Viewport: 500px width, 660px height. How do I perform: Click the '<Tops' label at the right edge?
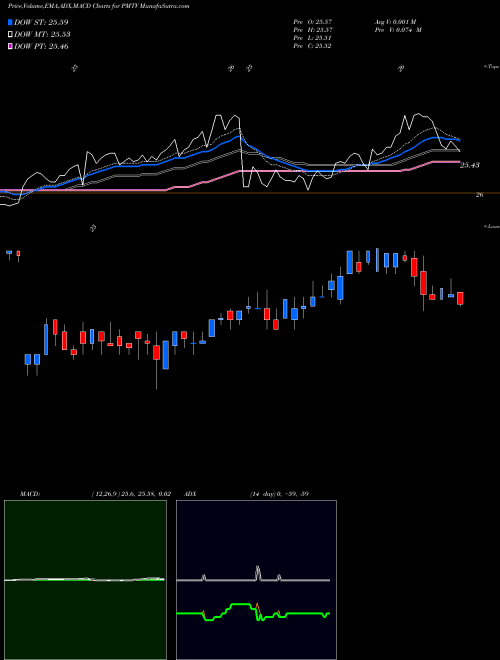[492, 67]
